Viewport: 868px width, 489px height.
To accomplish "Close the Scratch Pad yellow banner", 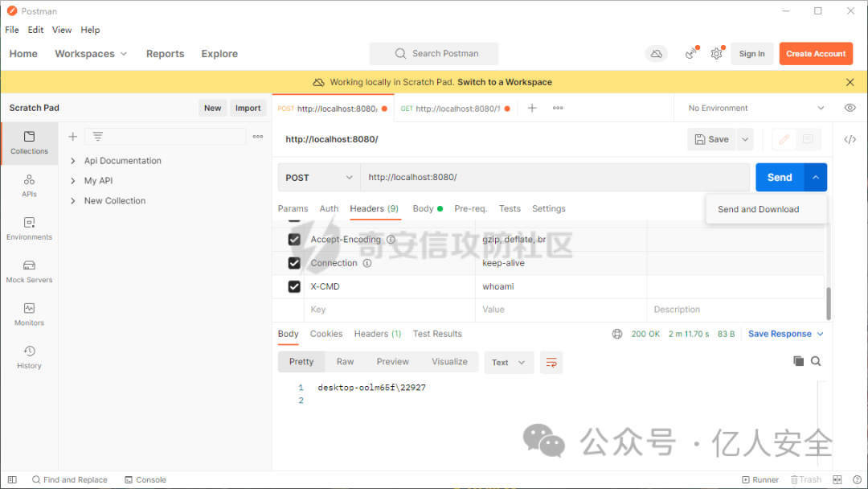I will (x=850, y=82).
